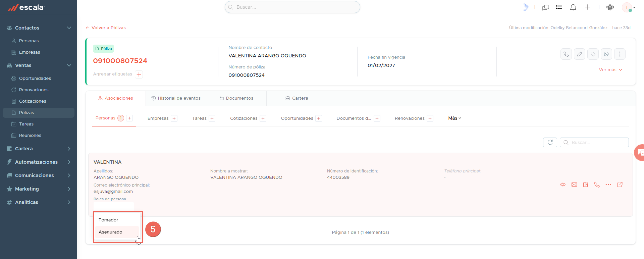This screenshot has height=259, width=644.
Task: Focus the global Buscar search field
Action: coord(292,7)
